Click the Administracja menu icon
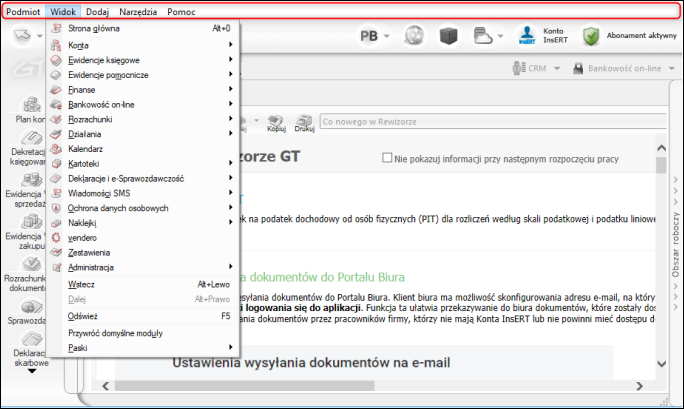 point(56,267)
